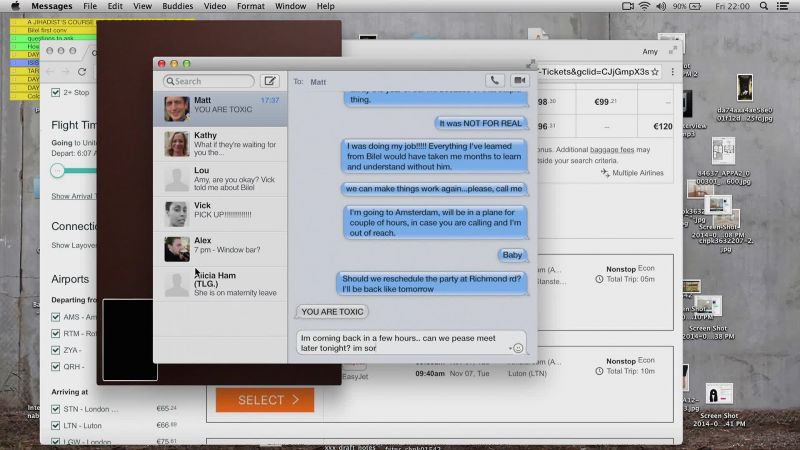Click the YOU ARE TOXIC message bubble
This screenshot has height=450, width=800.
click(x=332, y=312)
